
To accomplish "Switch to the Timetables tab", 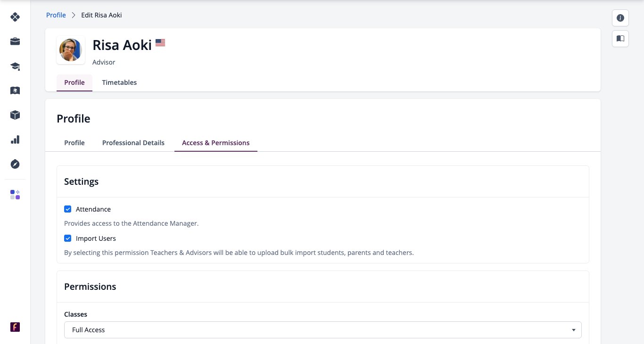I will (119, 82).
